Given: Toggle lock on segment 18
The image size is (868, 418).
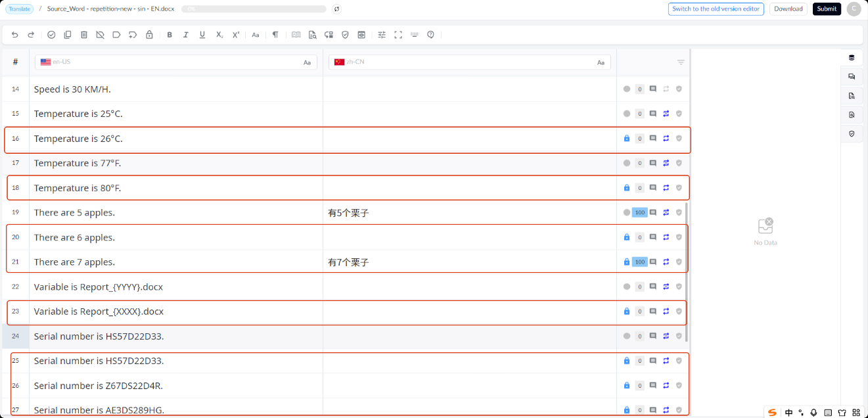Looking at the screenshot, I should [x=627, y=188].
